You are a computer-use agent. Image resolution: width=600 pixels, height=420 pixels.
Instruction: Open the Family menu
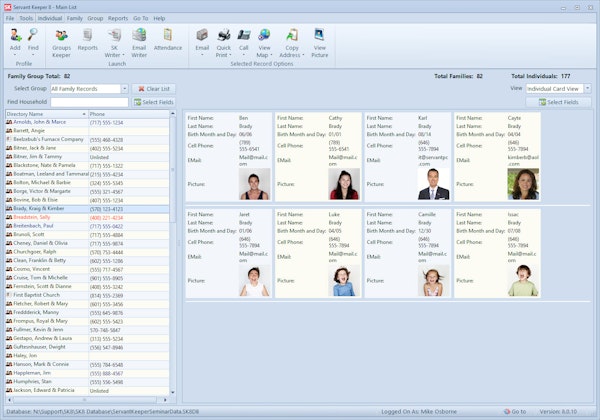point(74,18)
